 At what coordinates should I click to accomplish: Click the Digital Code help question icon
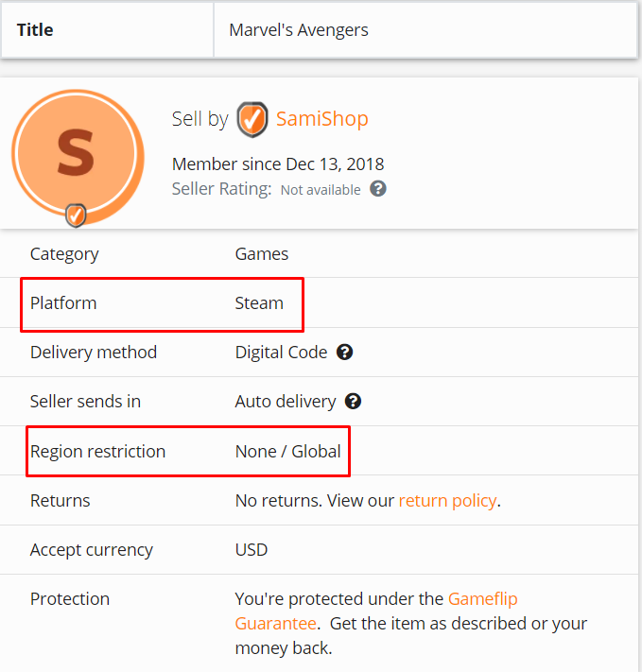pyautogui.click(x=345, y=353)
